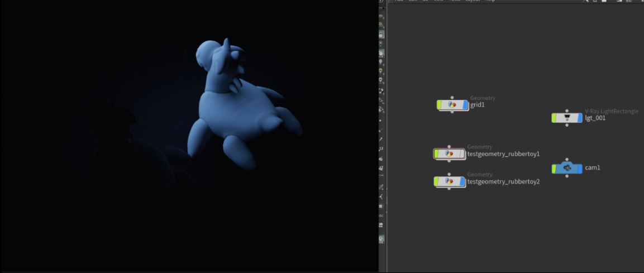Click the output connector below grid1
This screenshot has width=644, height=273.
click(x=452, y=112)
